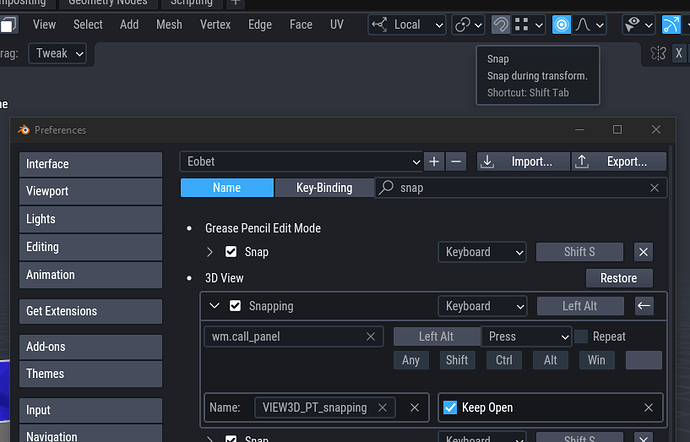
Task: Click wm.call_panel operator field
Action: pos(294,337)
